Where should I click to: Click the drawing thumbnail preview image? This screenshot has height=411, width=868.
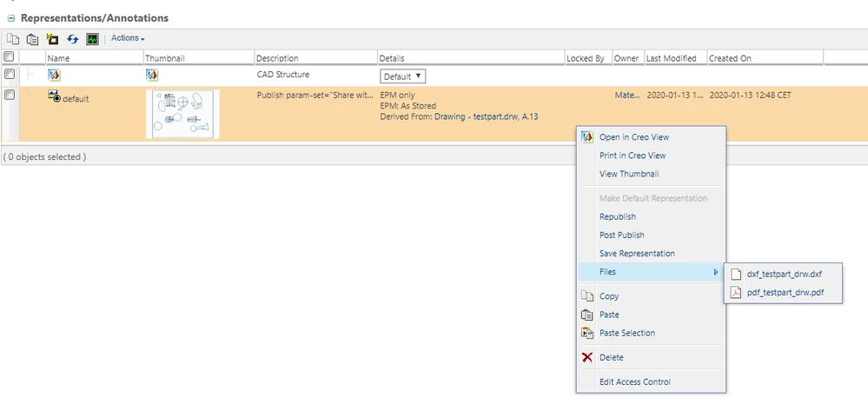point(182,114)
